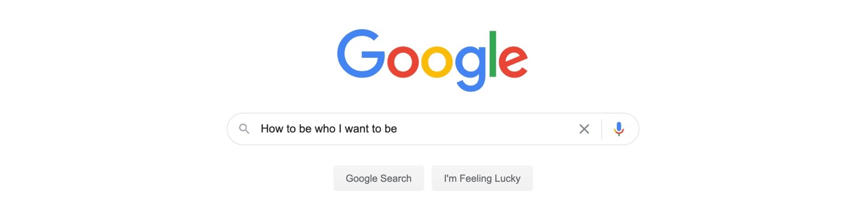Click the blue capital G in logo
The image size is (868, 209).
pyautogui.click(x=361, y=54)
